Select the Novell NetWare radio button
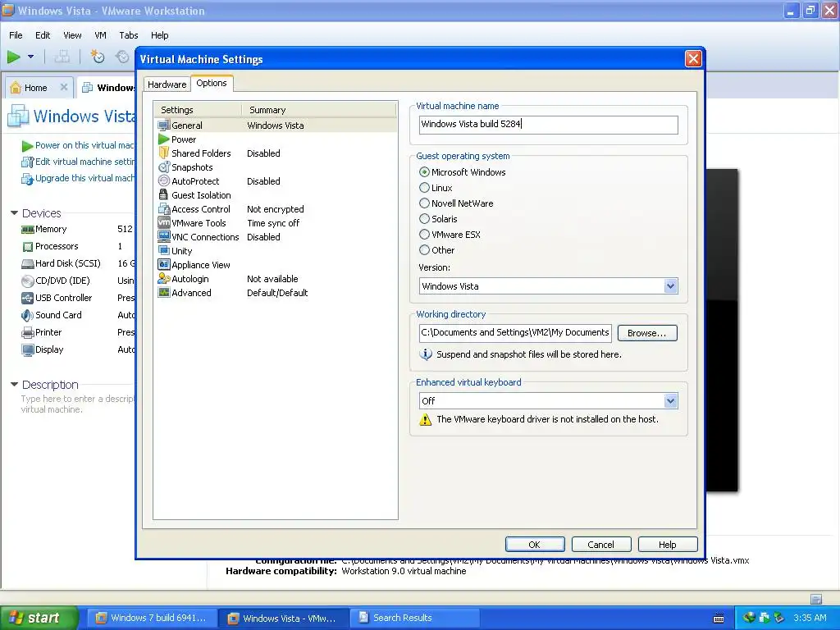The width and height of the screenshot is (840, 630). point(424,203)
